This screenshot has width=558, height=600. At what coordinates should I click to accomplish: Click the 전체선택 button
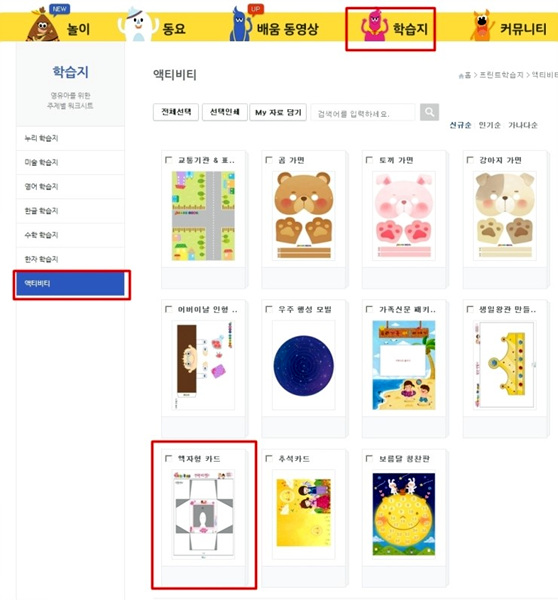tap(176, 112)
